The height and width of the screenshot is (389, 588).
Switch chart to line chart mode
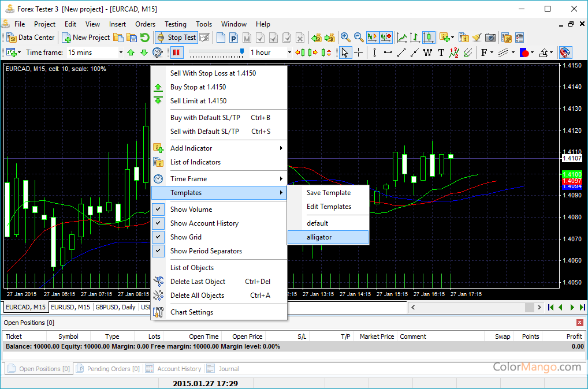[x=402, y=38]
